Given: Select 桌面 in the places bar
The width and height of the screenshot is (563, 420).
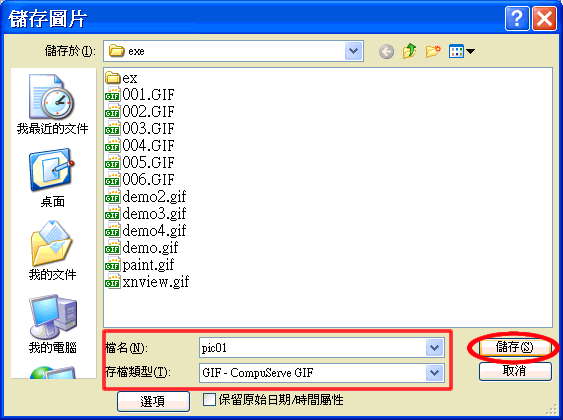Looking at the screenshot, I should [x=52, y=178].
